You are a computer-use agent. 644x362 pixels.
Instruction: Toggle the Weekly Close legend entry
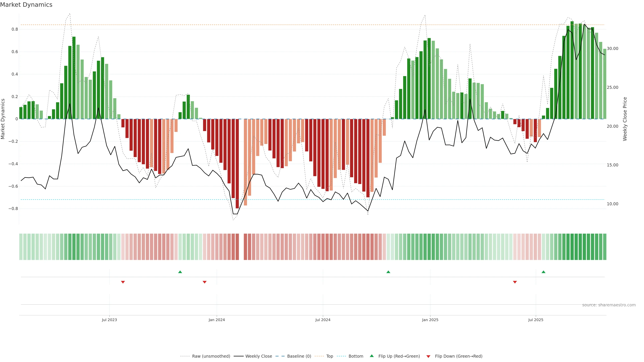point(258,356)
